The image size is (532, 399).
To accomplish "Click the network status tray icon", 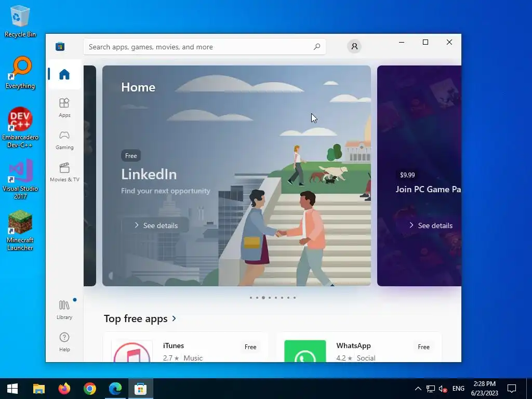I will coord(431,389).
